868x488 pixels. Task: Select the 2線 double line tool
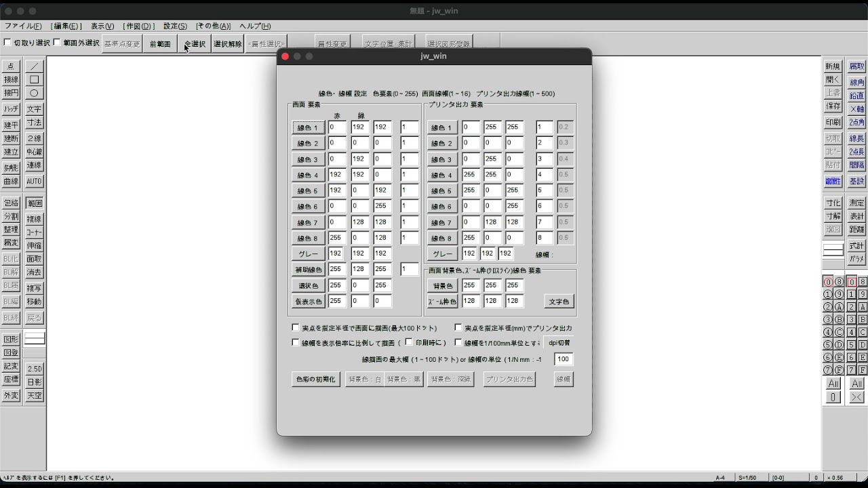(x=34, y=138)
